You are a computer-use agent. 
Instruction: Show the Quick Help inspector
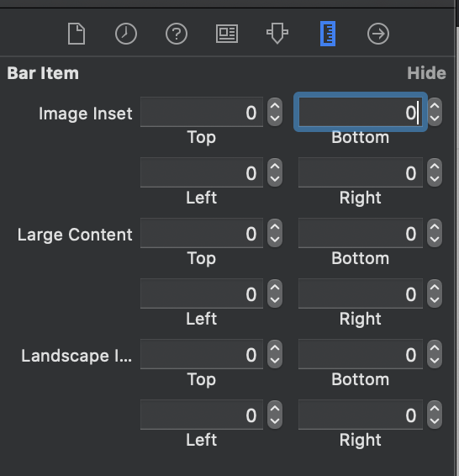(177, 34)
